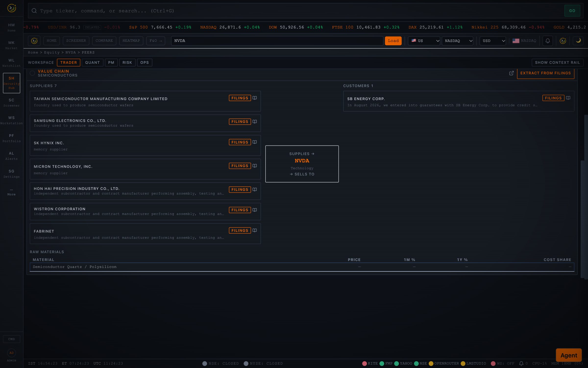Open Portfolio in the sidebar
Viewport: 588px width, 368px height.
point(12,138)
